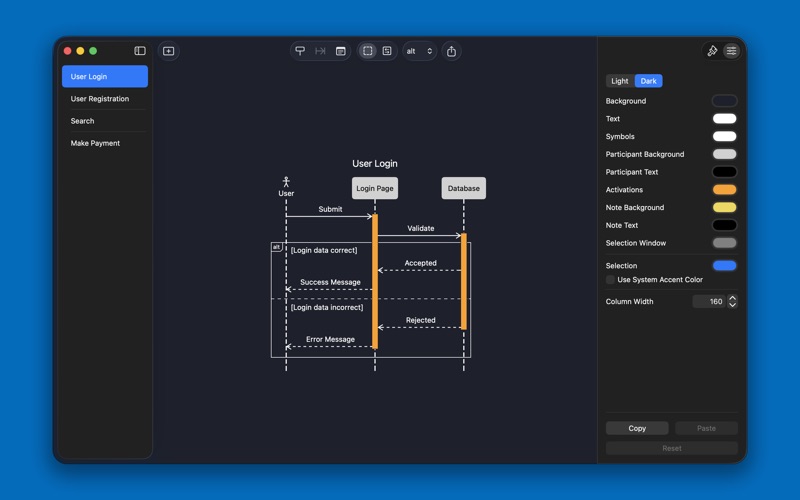Open the Search diagram
The image size is (800, 500).
pyautogui.click(x=105, y=121)
